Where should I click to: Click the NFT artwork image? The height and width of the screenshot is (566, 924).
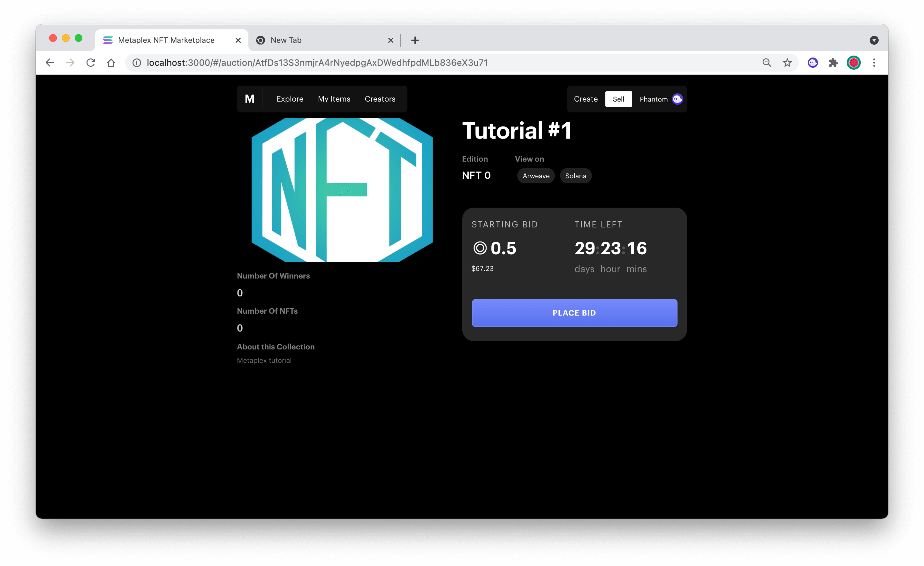342,190
